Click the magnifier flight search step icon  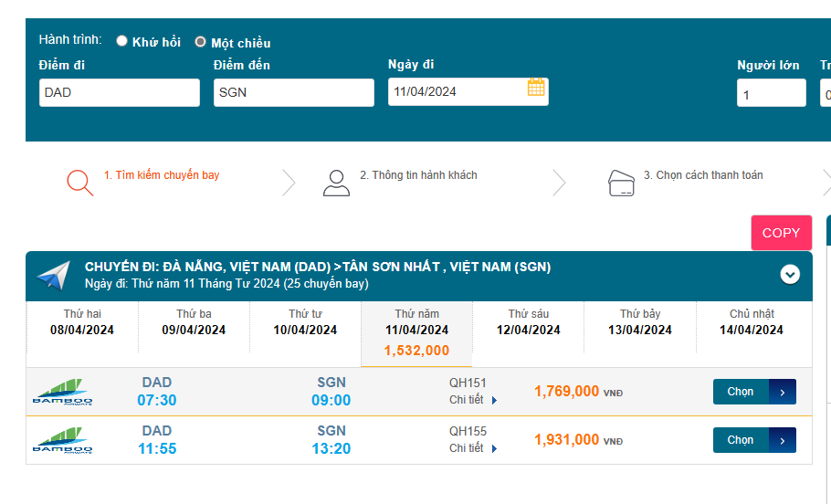79,183
